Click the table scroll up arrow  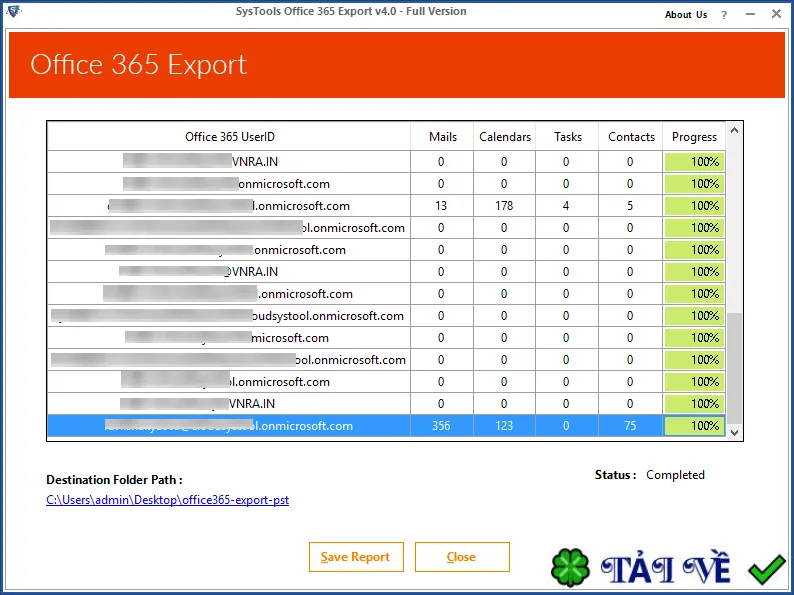[734, 131]
